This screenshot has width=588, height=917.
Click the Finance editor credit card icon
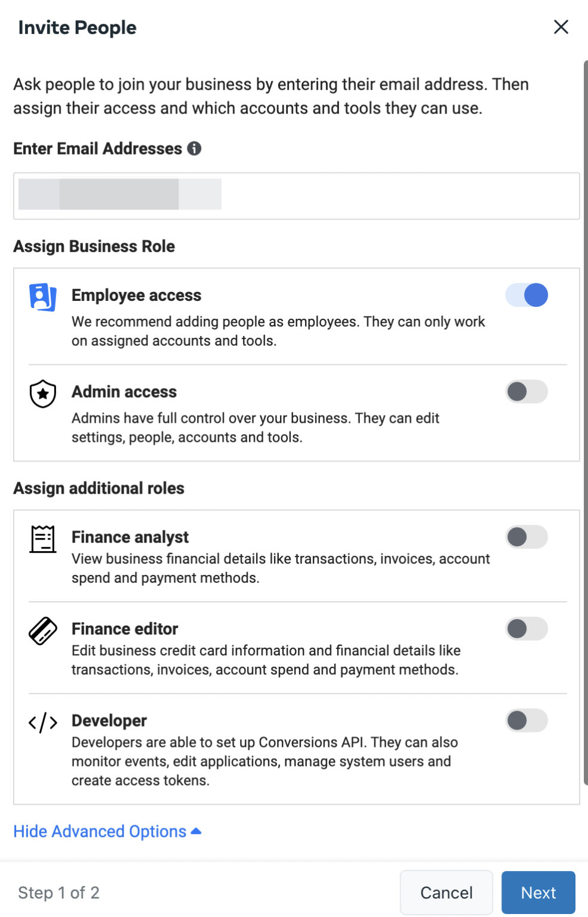[x=42, y=630]
